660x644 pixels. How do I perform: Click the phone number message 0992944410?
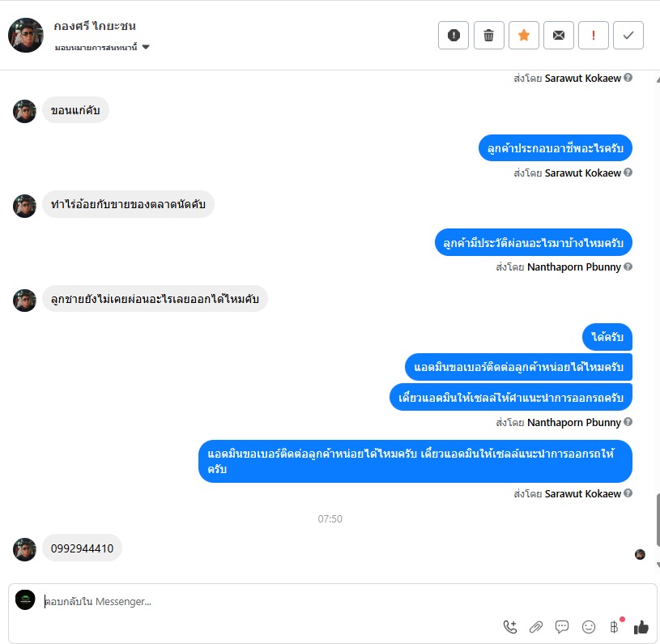tap(82, 548)
